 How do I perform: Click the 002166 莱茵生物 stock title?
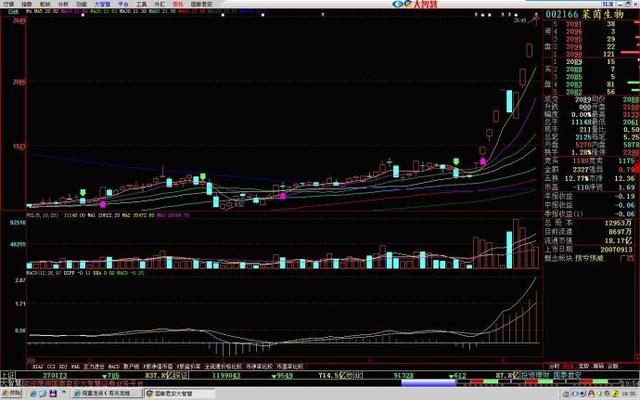pos(584,15)
